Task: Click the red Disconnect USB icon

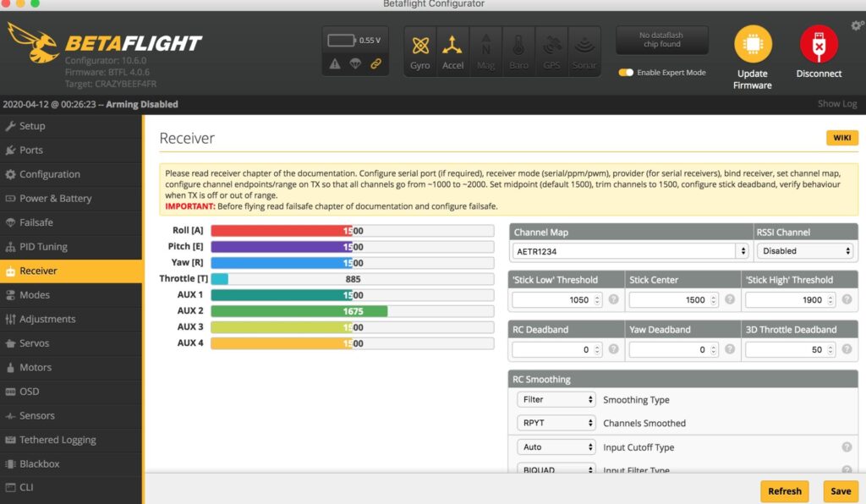Action: pyautogui.click(x=819, y=44)
